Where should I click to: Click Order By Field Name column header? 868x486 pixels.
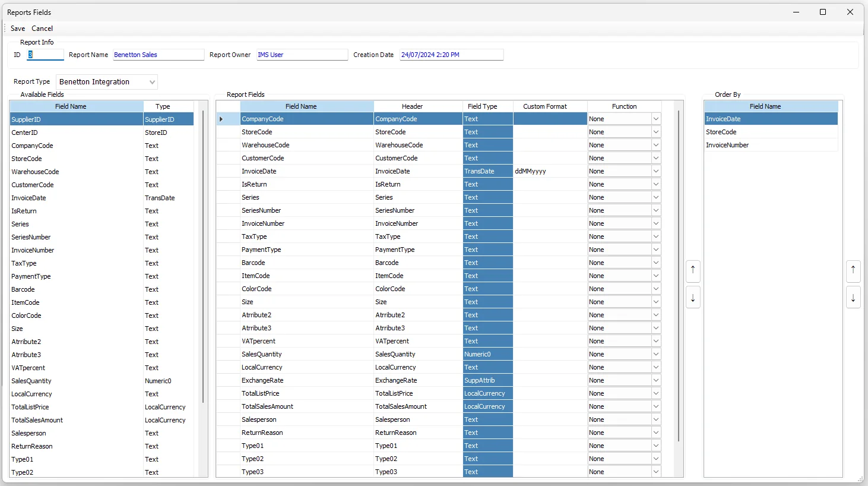(x=771, y=106)
